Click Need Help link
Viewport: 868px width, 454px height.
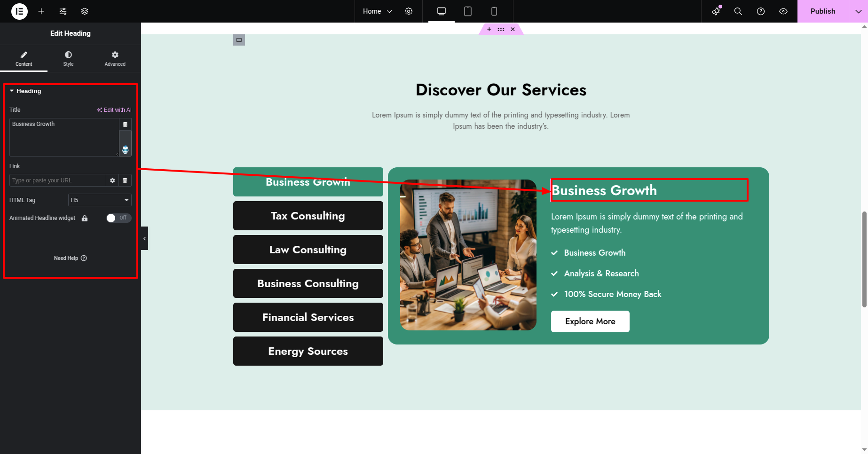tap(71, 258)
